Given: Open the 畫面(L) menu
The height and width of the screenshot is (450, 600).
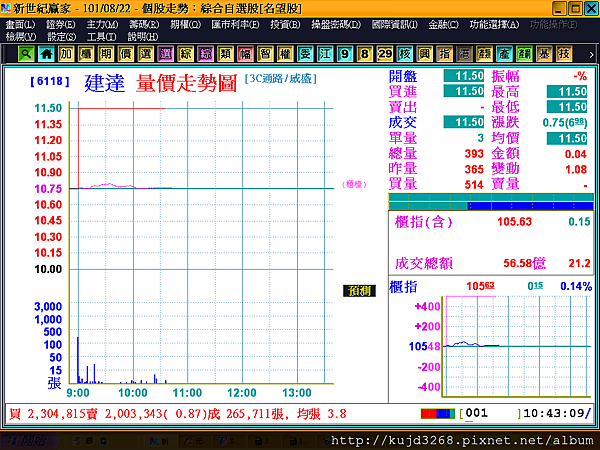Looking at the screenshot, I should (20, 24).
